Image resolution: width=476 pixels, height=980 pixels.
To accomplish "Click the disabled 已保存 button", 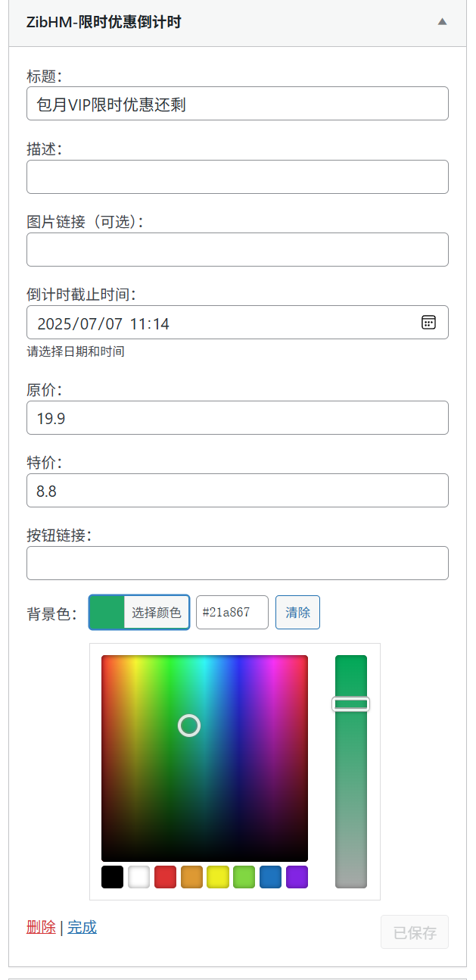I will pyautogui.click(x=414, y=932).
